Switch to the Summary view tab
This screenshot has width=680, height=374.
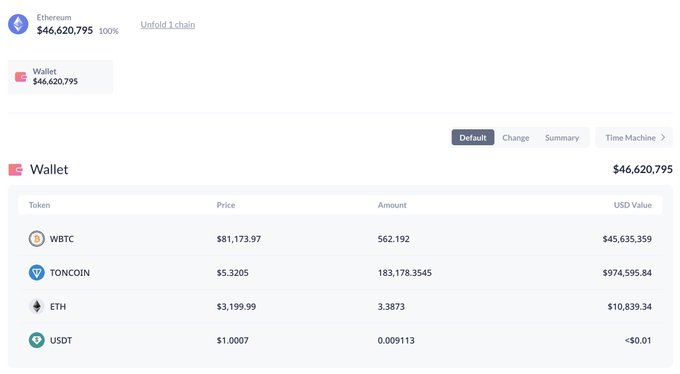coord(562,138)
